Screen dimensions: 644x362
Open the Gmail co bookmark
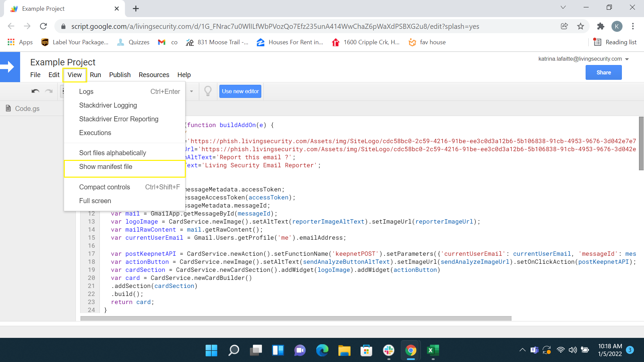pos(167,42)
